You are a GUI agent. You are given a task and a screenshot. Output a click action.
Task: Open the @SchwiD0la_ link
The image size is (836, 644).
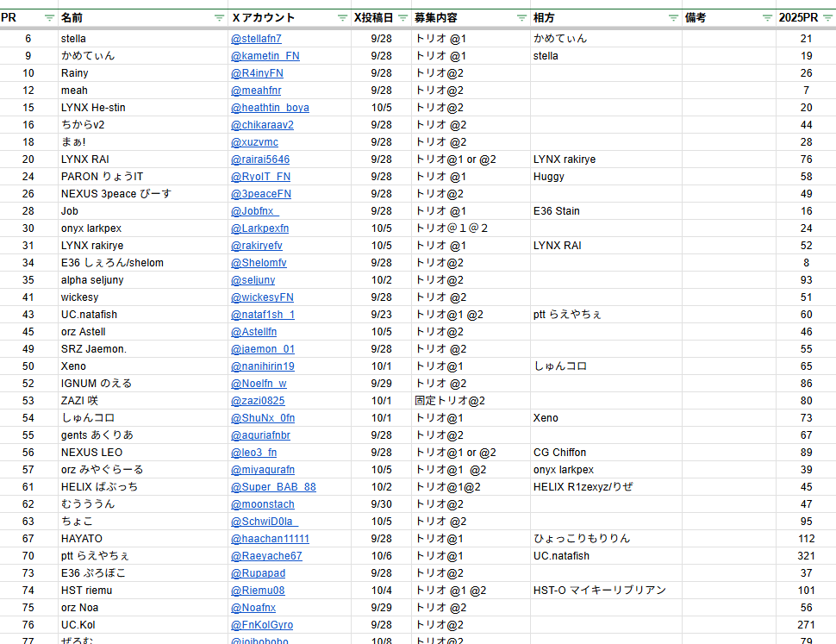[x=265, y=522]
